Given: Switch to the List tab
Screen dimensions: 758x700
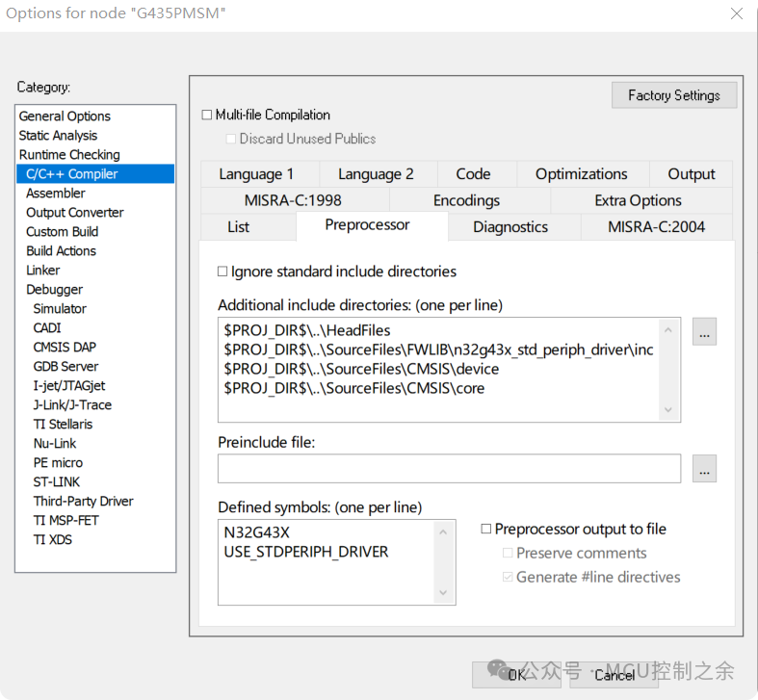Looking at the screenshot, I should coord(248,226).
